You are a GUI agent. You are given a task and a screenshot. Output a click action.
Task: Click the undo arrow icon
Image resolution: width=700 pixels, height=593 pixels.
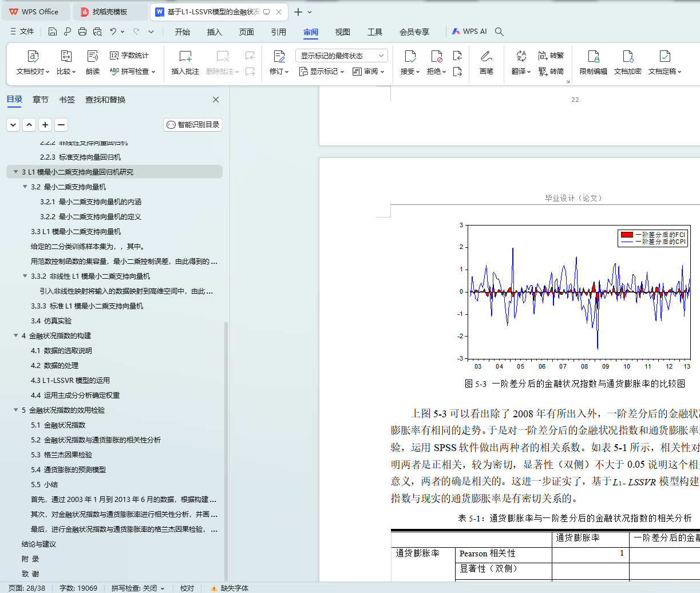tap(113, 31)
